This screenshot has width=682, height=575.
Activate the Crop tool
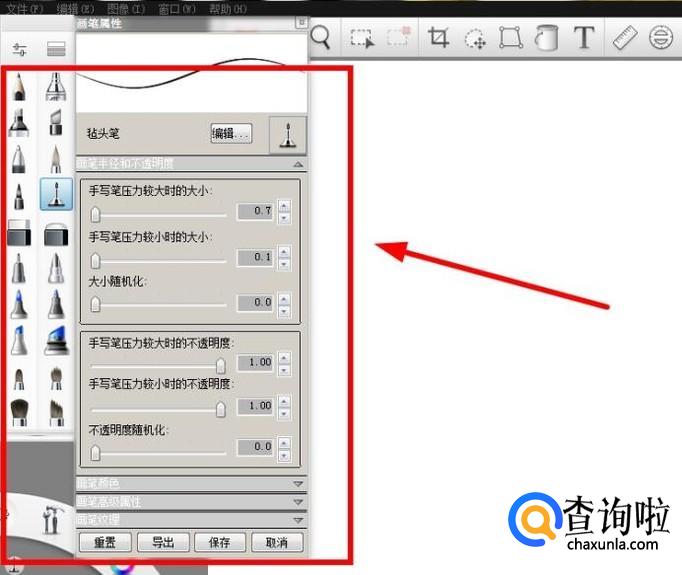pyautogui.click(x=438, y=37)
